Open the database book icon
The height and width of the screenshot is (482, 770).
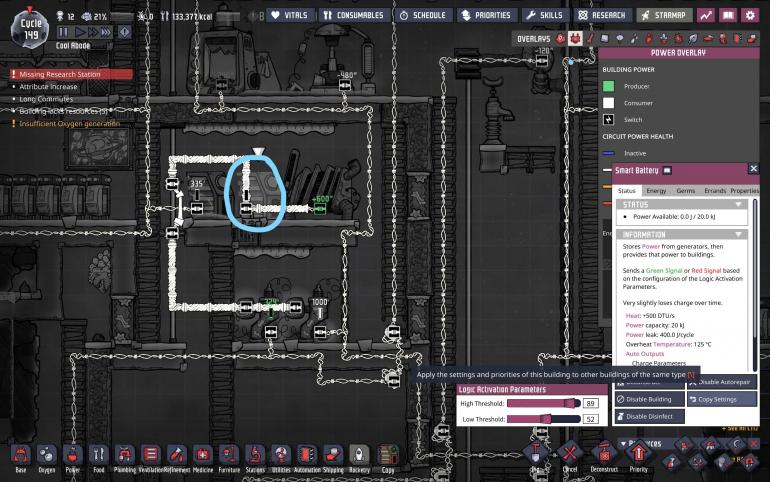(x=728, y=15)
